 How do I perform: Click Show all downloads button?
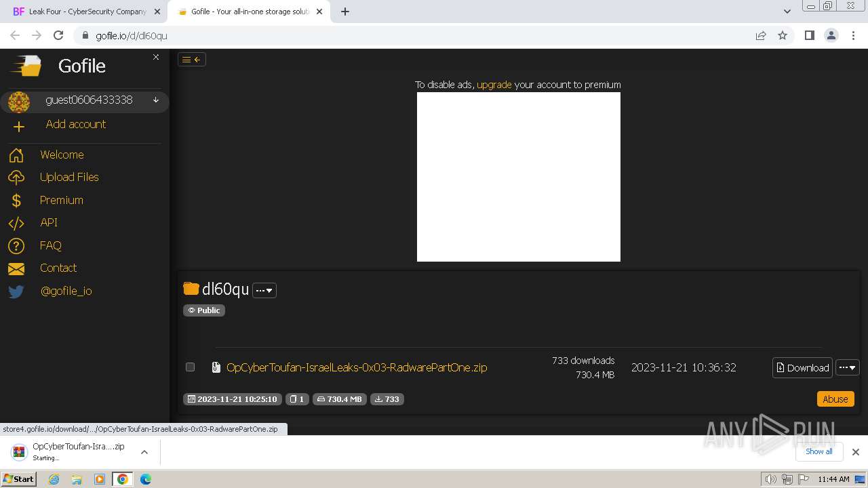point(819,451)
